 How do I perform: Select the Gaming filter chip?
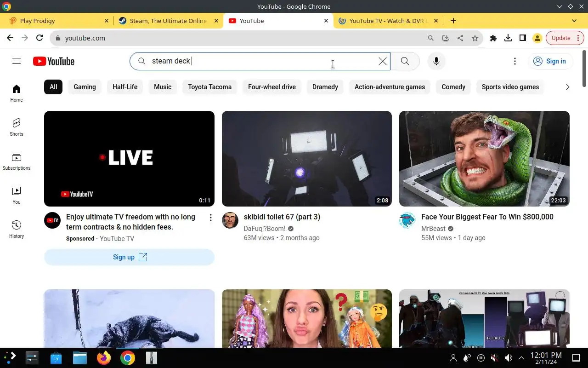85,87
